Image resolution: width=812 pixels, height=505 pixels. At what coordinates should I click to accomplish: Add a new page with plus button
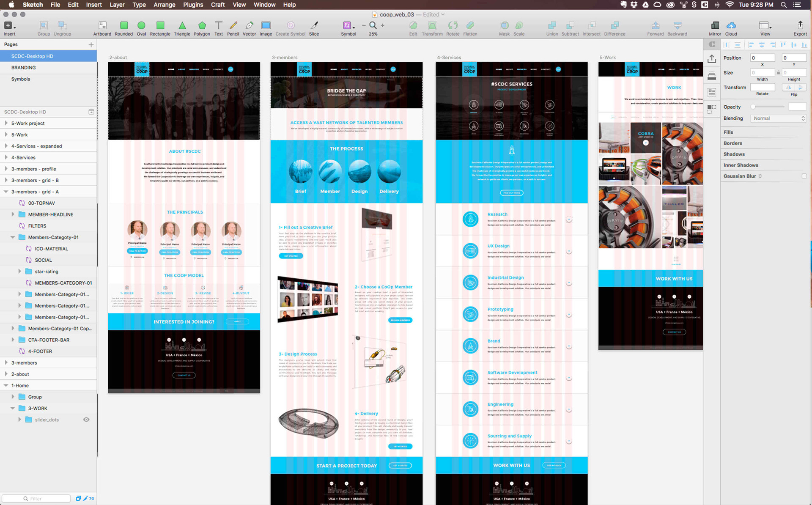(91, 44)
